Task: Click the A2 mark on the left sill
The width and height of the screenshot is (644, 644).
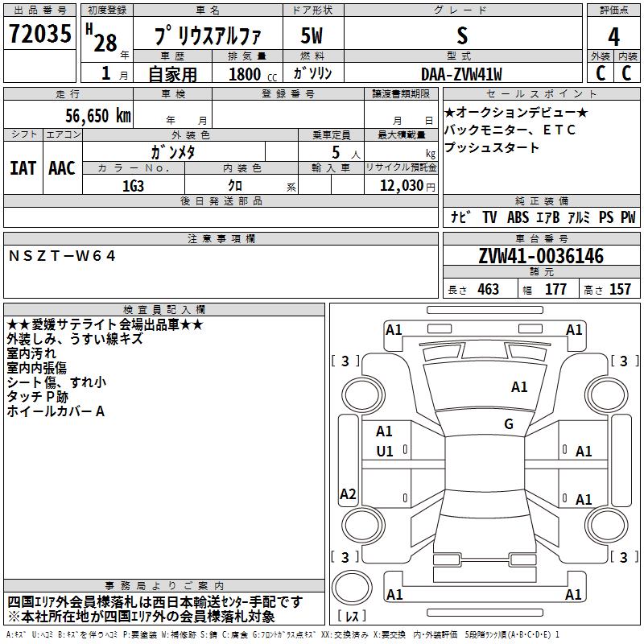Action: [x=348, y=493]
